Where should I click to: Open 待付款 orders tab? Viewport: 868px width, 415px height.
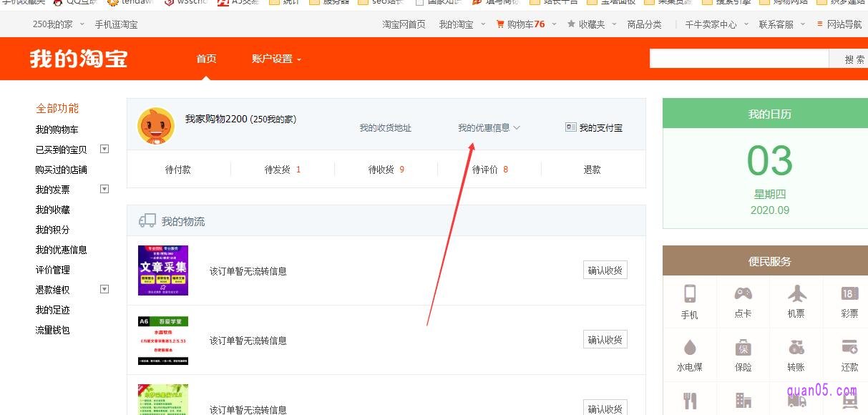coord(178,170)
